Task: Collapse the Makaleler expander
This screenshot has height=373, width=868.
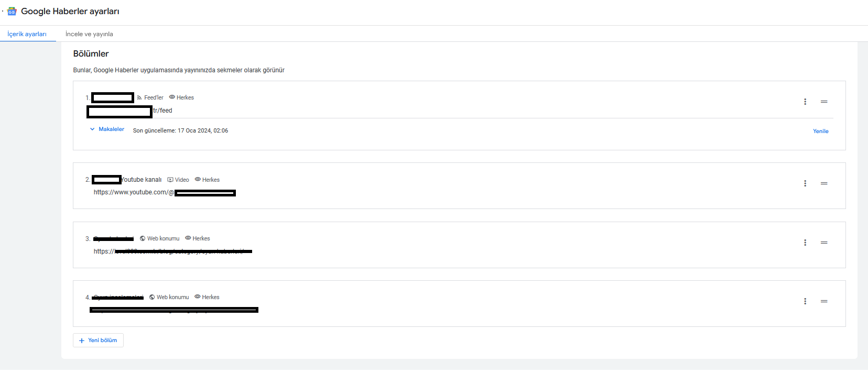Action: (x=107, y=129)
